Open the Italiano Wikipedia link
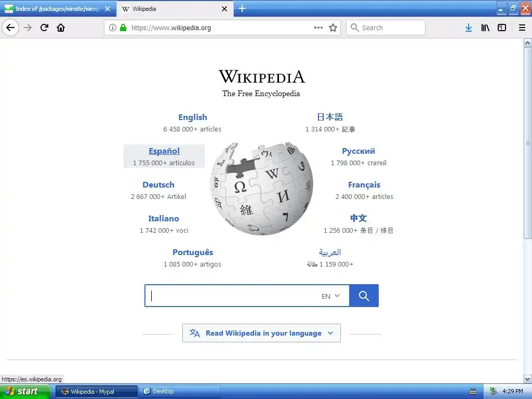Viewport: 532px width, 399px height. 164,219
